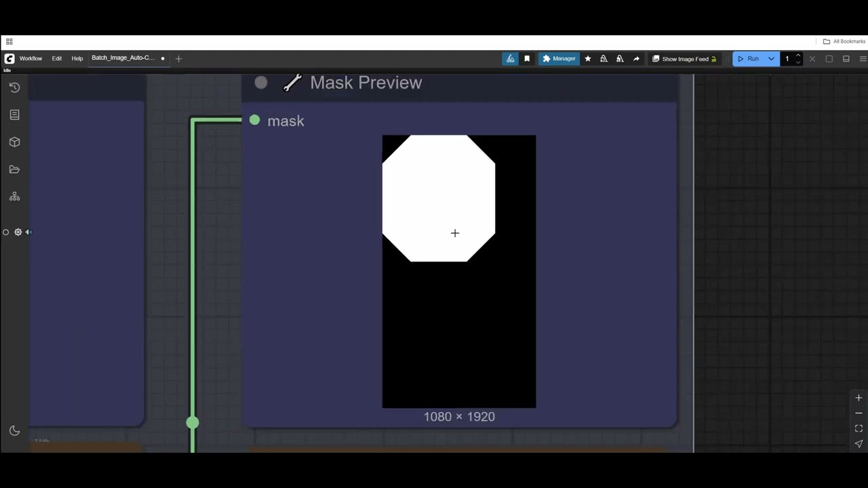Click the bookmark icon in toolbar
The width and height of the screenshot is (868, 488).
pyautogui.click(x=527, y=58)
